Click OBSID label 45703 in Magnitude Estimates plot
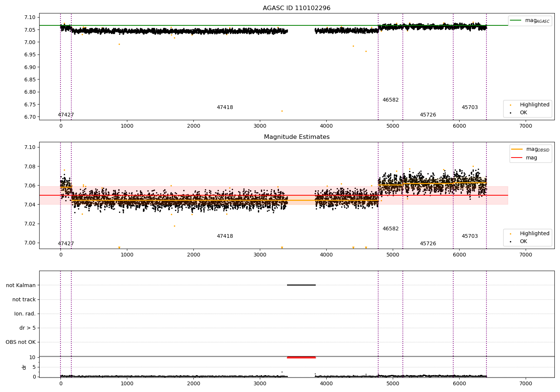Image resolution: width=560 pixels, height=392 pixels. tap(470, 236)
